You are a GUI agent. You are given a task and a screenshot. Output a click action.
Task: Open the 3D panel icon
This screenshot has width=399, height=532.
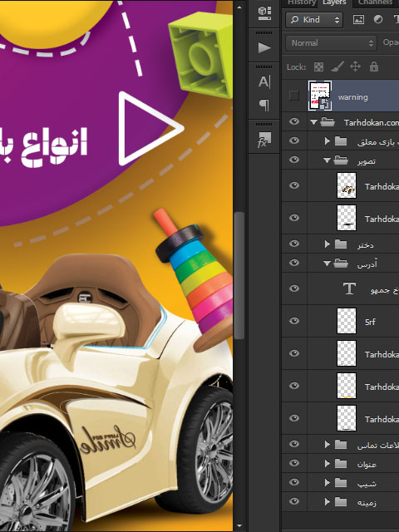click(x=264, y=12)
